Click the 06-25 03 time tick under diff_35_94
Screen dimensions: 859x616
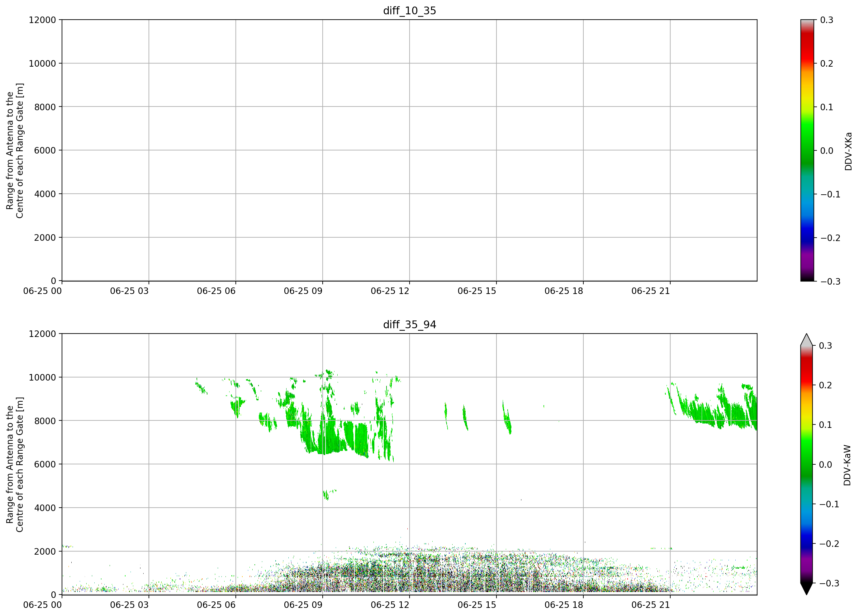click(130, 605)
